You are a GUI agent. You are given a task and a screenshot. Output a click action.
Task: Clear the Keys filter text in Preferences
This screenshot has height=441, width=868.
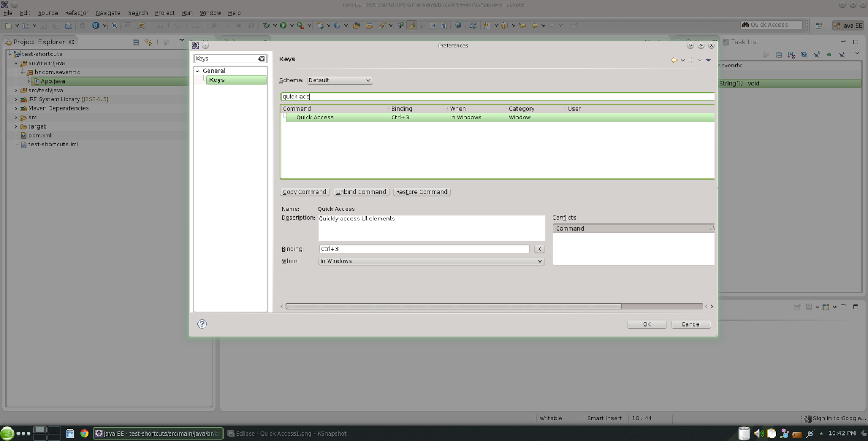[x=261, y=59]
